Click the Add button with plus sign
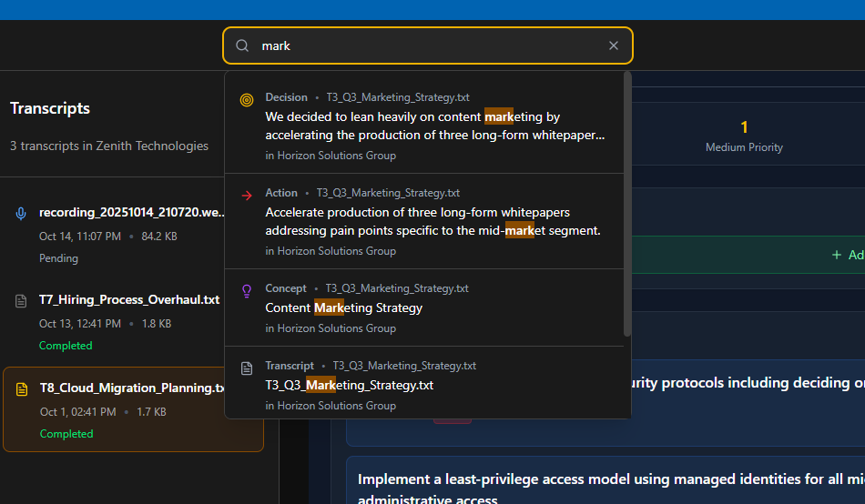 pyautogui.click(x=848, y=256)
